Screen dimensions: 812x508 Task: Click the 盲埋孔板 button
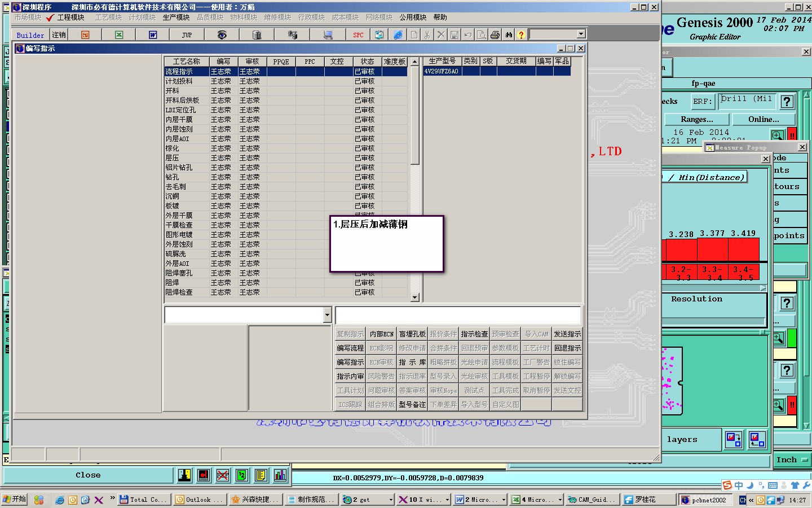pyautogui.click(x=413, y=334)
